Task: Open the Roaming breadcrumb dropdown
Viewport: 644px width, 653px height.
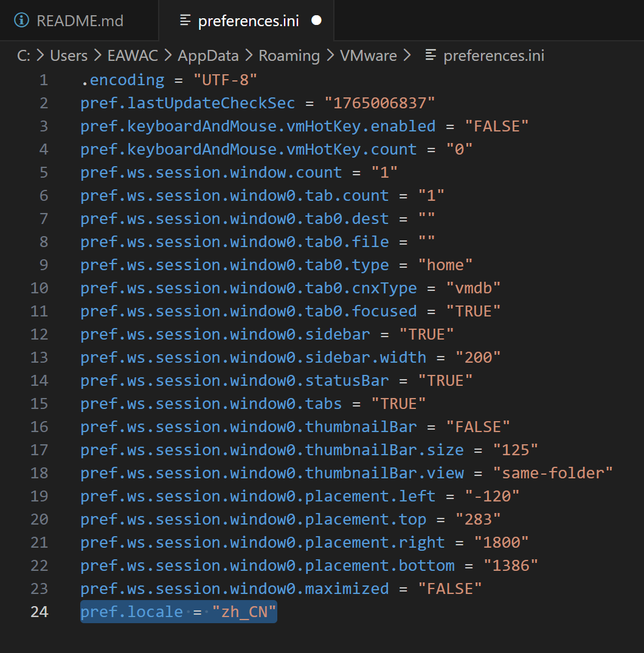Action: (x=289, y=55)
